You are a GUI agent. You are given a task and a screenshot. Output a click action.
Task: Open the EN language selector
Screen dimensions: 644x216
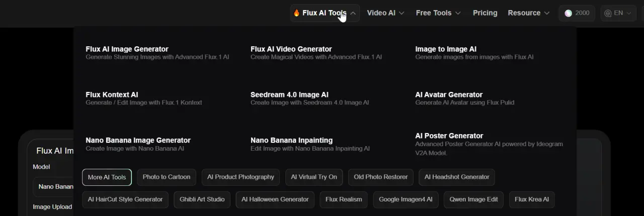click(x=618, y=13)
